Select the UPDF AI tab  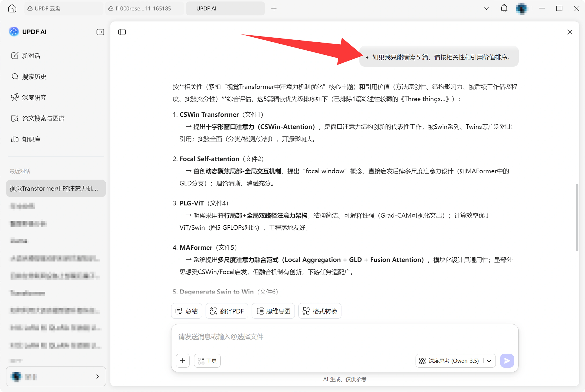click(x=225, y=9)
